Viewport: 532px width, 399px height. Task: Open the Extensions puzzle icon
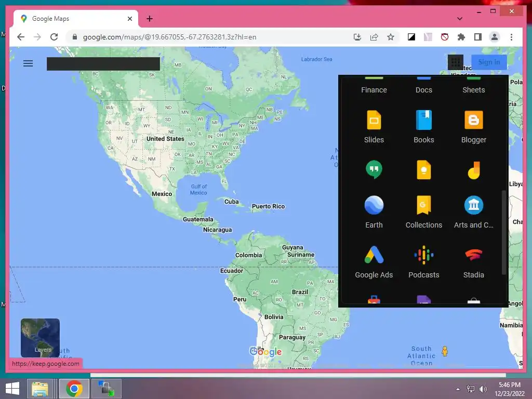pyautogui.click(x=461, y=37)
